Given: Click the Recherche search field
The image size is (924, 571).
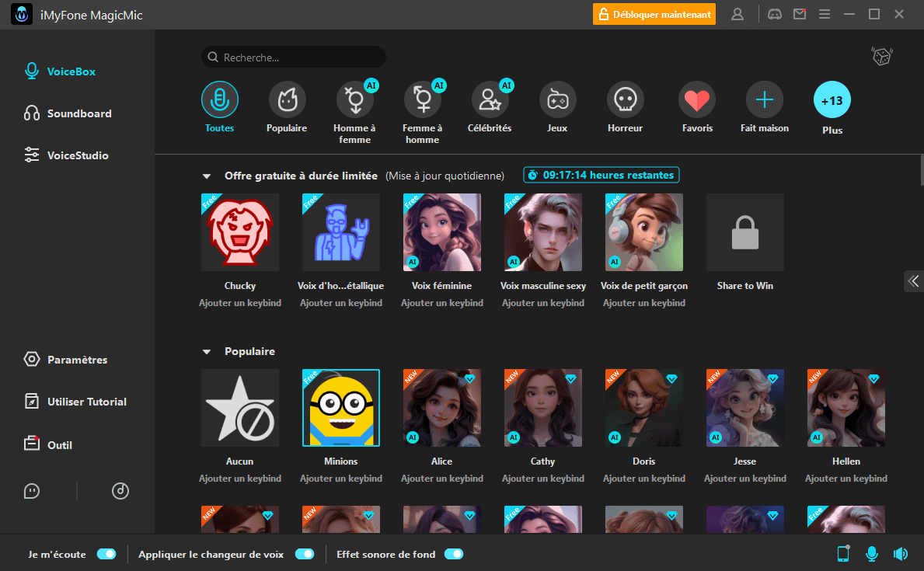Looking at the screenshot, I should coord(294,57).
